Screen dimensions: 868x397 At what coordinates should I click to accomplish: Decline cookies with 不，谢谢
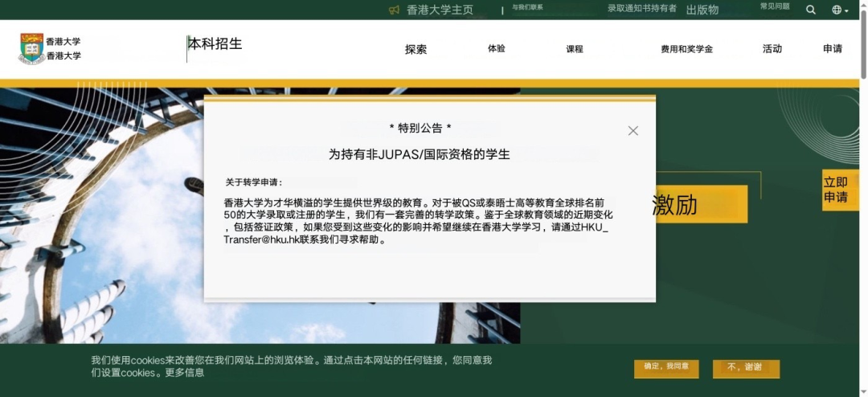point(746,368)
